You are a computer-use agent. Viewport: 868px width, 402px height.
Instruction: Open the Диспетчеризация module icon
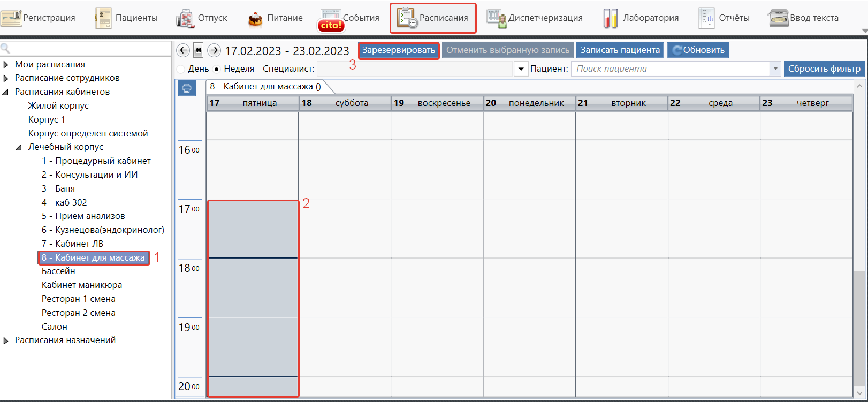[x=497, y=18]
